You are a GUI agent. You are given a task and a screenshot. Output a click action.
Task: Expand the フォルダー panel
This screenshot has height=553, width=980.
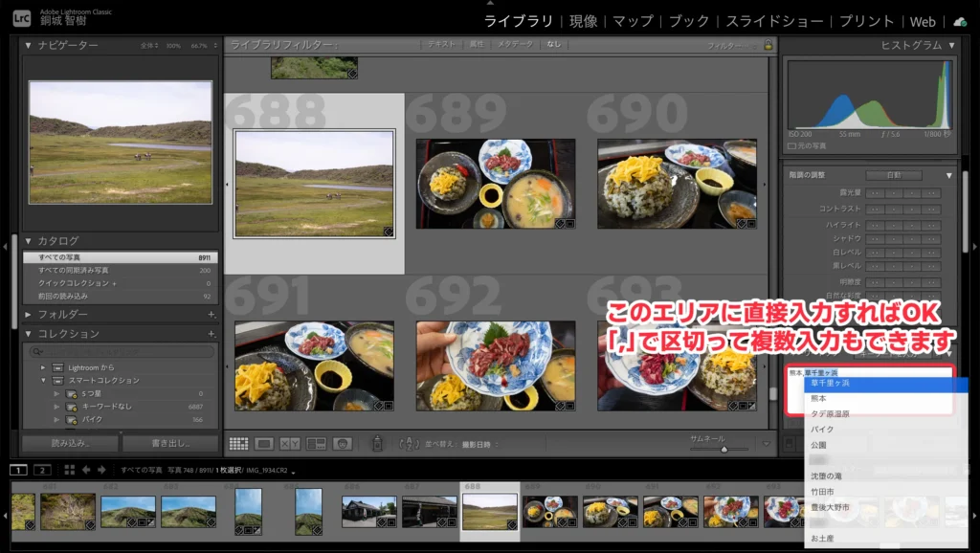pyautogui.click(x=29, y=315)
